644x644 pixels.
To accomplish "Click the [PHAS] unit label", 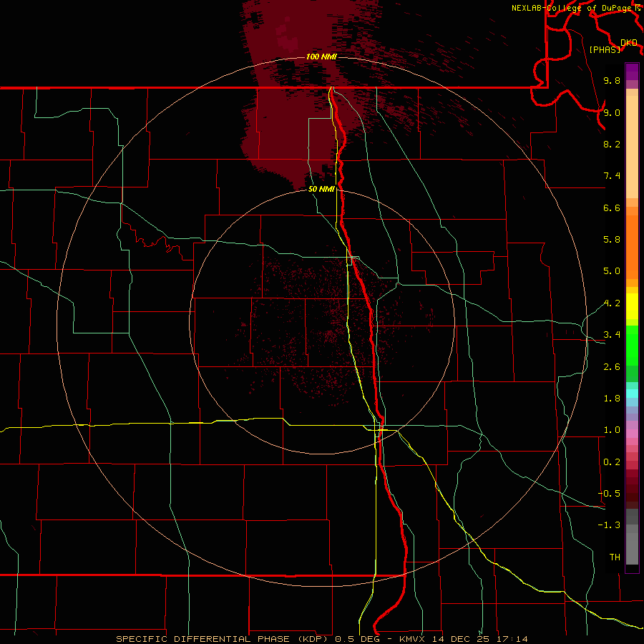I will 605,49.
